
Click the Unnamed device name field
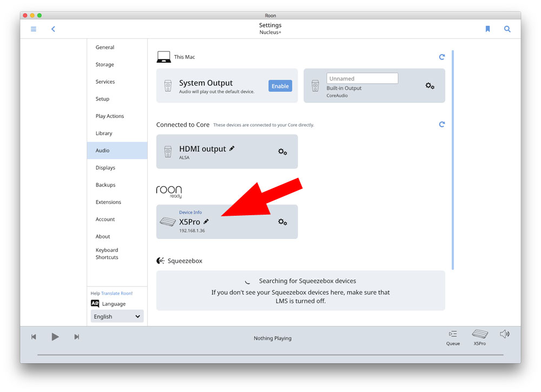[362, 78]
